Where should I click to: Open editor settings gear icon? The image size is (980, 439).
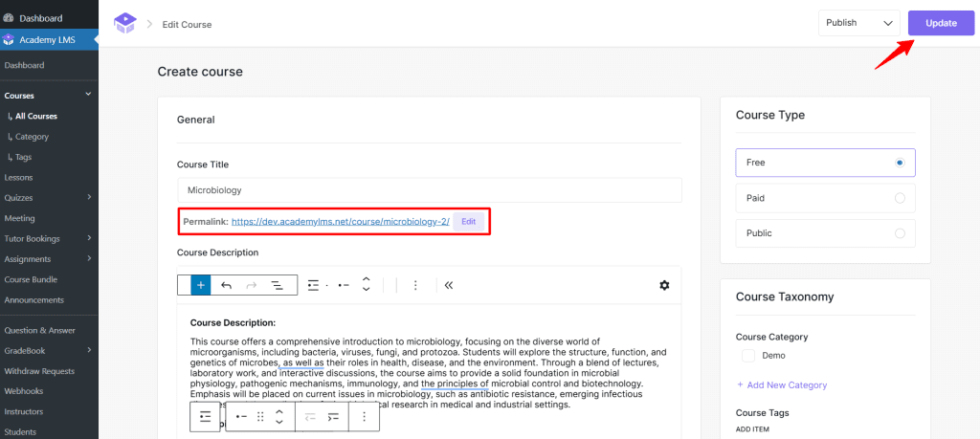pos(664,285)
